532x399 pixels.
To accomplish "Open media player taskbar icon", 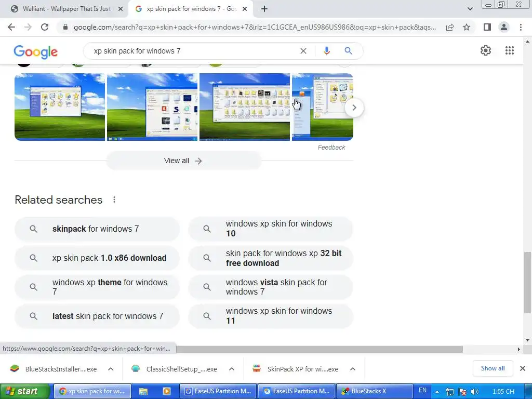I will coord(167,392).
